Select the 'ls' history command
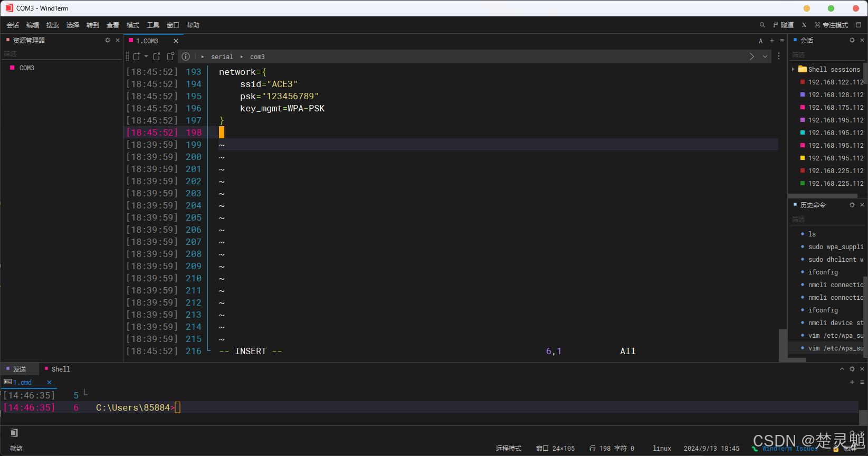Viewport: 868px width, 456px height. [812, 234]
